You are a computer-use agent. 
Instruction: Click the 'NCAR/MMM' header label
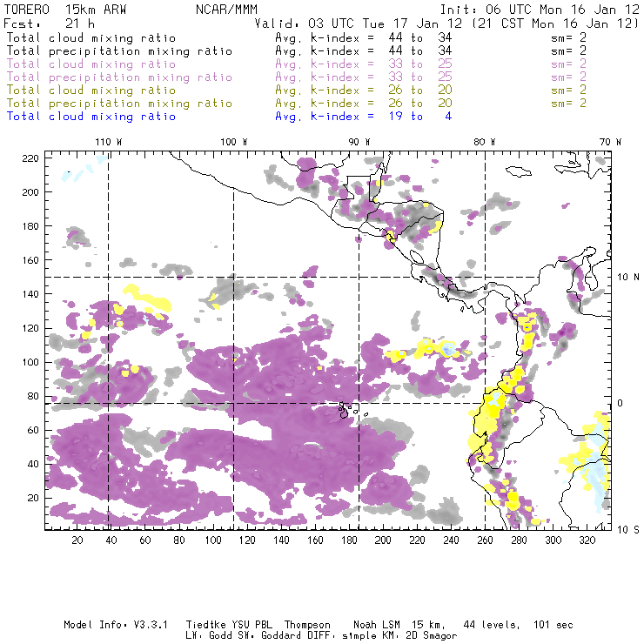coord(226,10)
